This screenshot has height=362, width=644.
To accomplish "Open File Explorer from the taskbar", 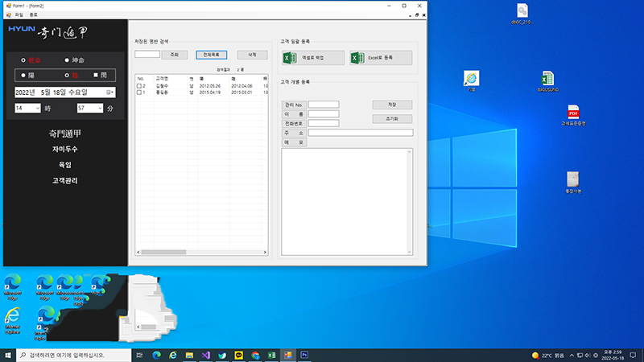I will coord(189,355).
